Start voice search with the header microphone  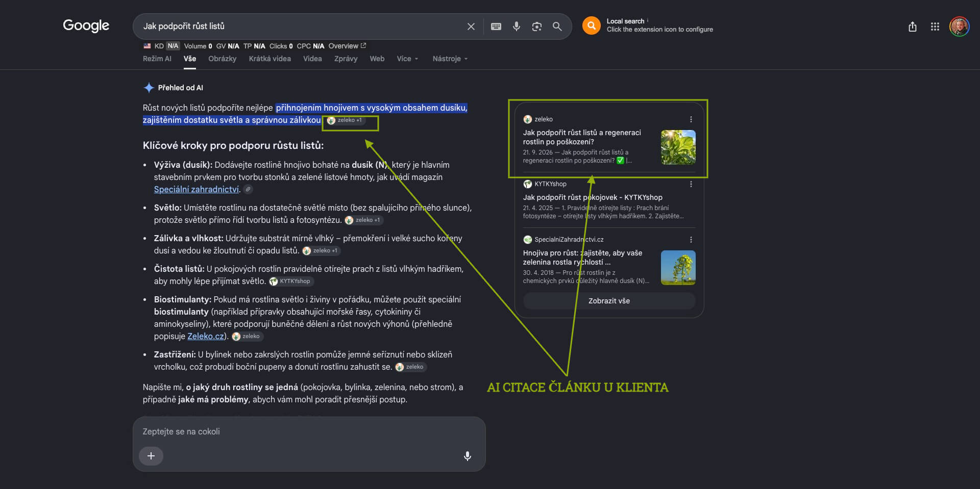pos(516,27)
